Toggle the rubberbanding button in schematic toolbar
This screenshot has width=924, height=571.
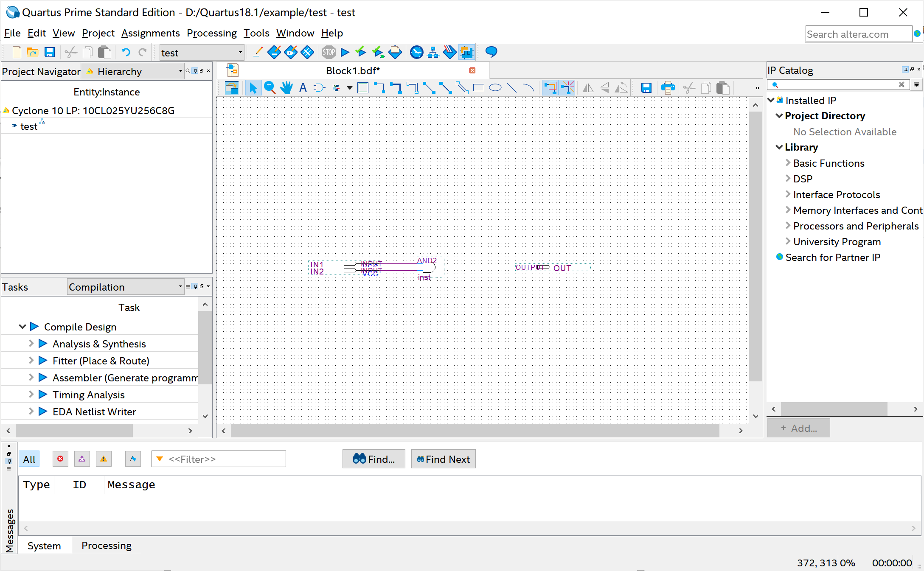click(550, 88)
